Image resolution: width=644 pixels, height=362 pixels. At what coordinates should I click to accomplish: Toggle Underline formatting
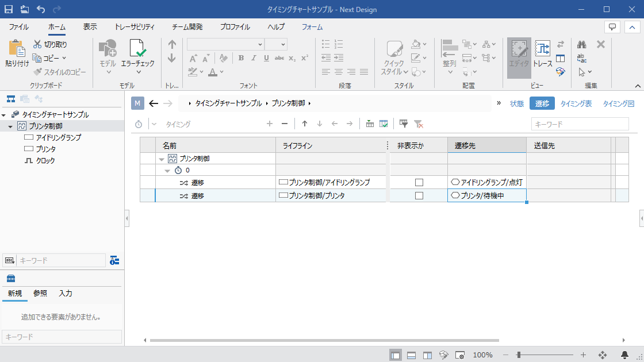tap(267, 58)
